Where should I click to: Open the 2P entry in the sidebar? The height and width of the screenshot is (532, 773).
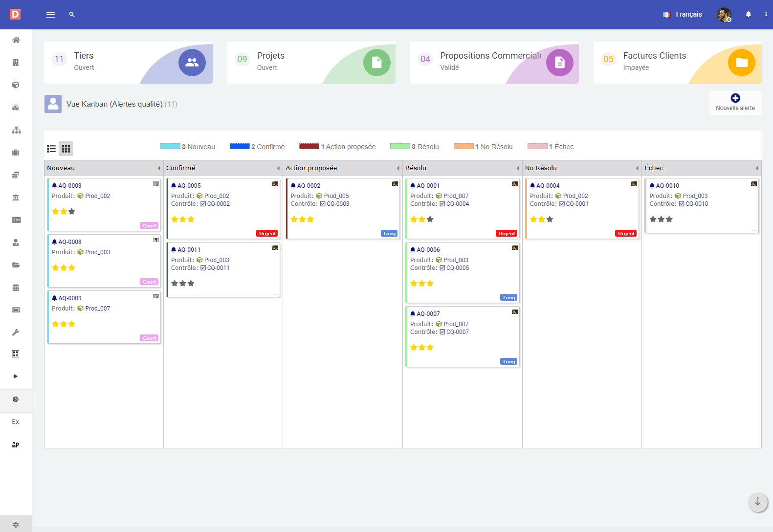click(16, 444)
